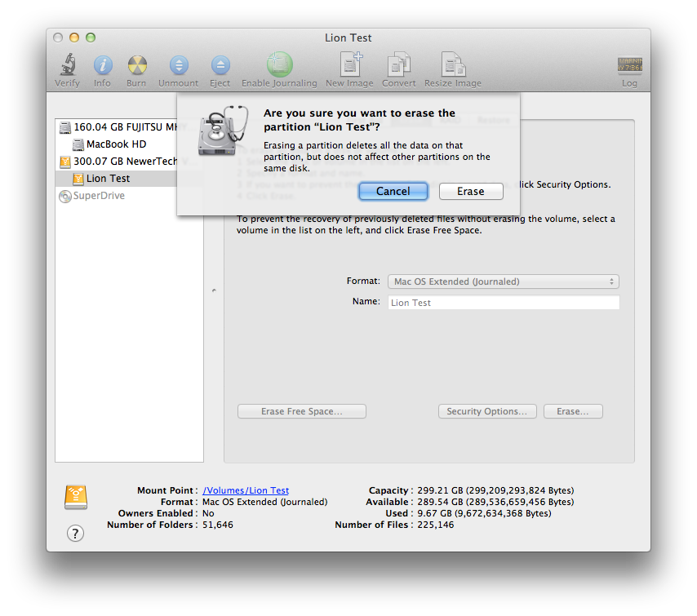Click the Disk Utility stethoscope dialog icon
Screen dimensions: 697x616
pyautogui.click(x=223, y=131)
